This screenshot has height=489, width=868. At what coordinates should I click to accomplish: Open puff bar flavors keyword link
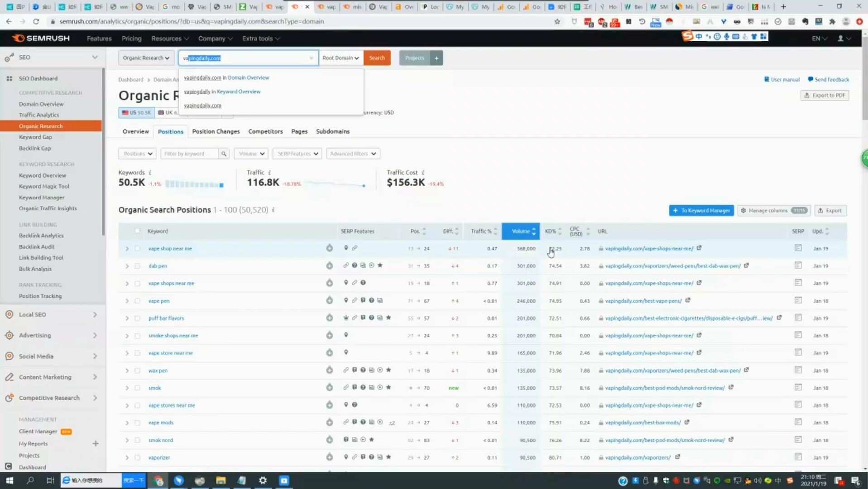166,318
